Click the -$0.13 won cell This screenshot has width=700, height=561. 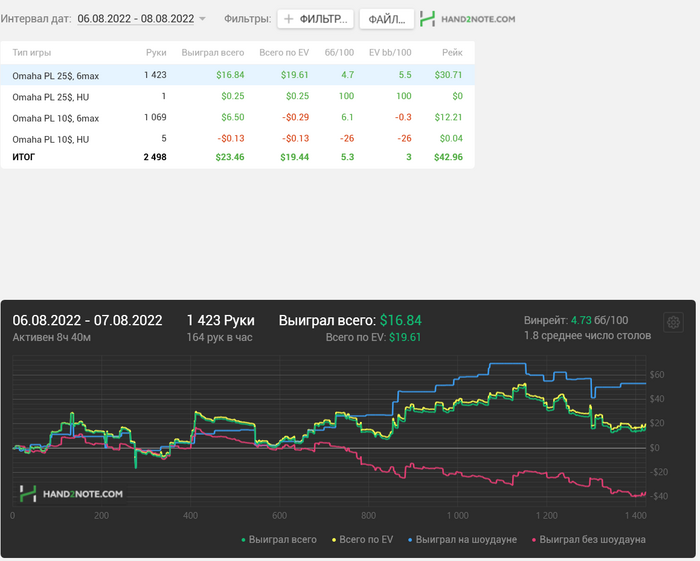(231, 139)
